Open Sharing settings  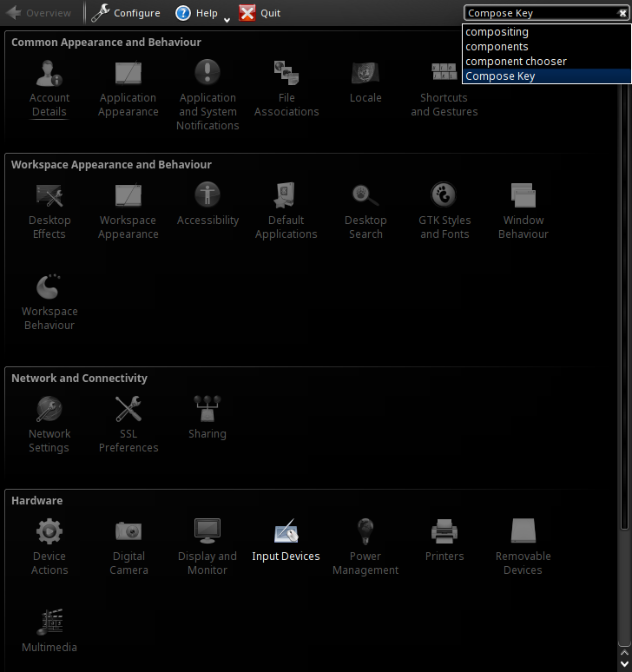[207, 418]
